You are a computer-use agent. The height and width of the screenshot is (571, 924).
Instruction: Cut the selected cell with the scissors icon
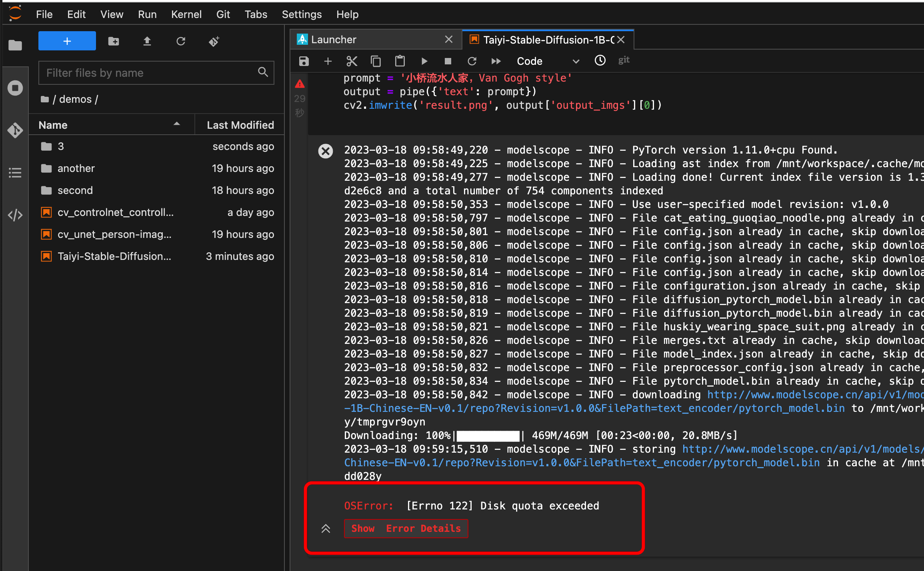(352, 61)
